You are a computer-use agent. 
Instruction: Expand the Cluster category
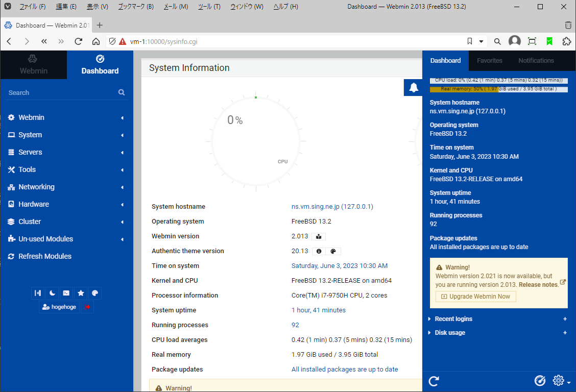(66, 222)
